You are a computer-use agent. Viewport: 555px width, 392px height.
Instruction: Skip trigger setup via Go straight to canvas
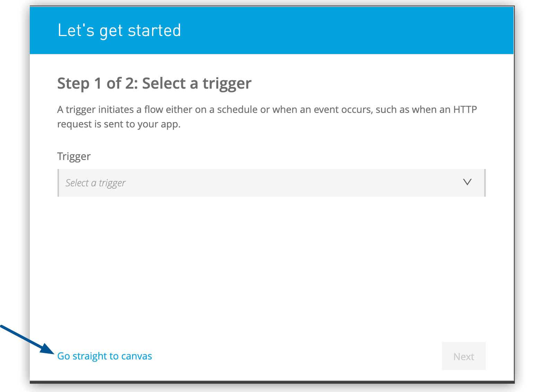105,356
